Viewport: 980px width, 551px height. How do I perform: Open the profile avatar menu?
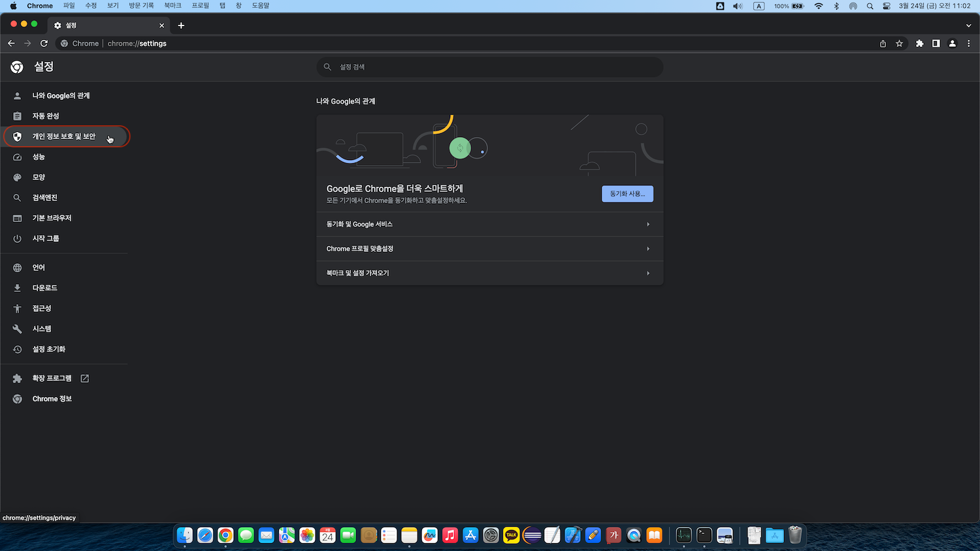953,44
